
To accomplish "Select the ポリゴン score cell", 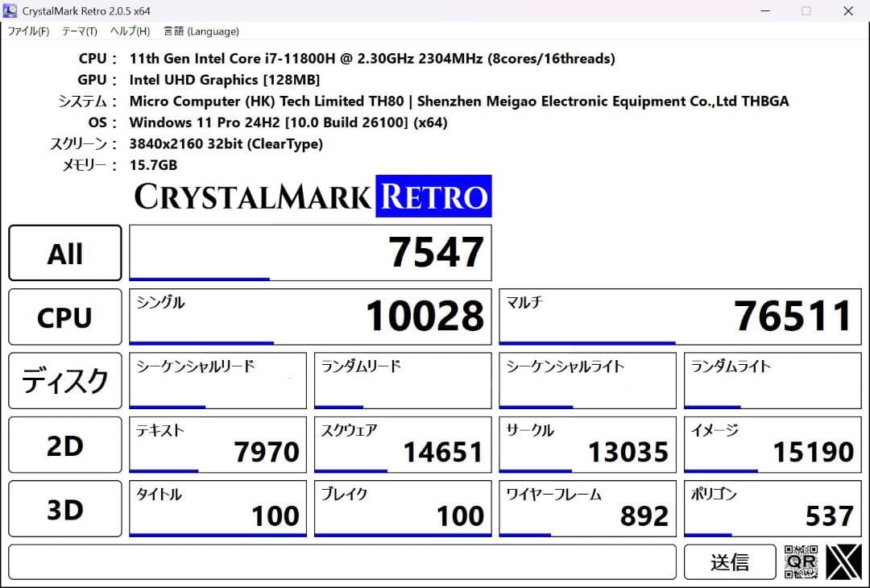I will (772, 508).
